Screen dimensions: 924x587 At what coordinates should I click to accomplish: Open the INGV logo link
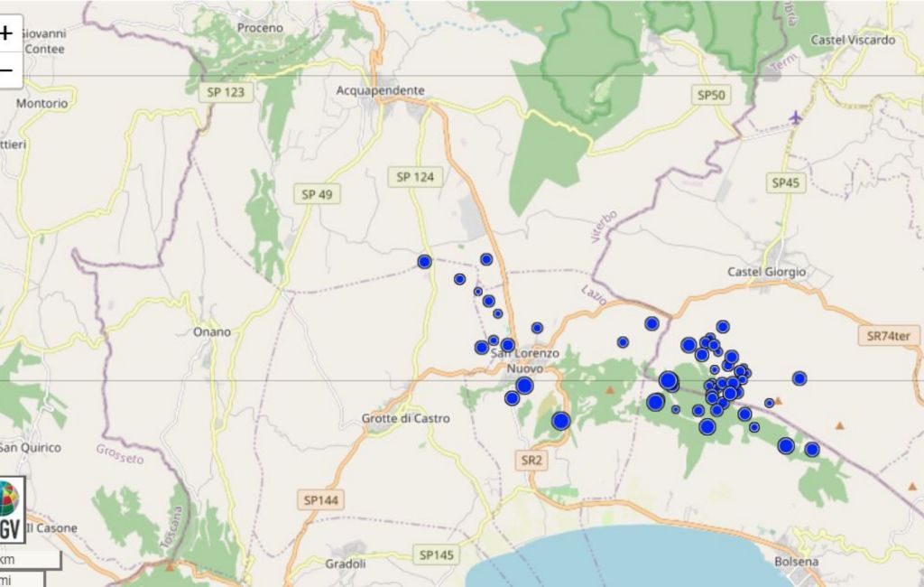(x=9, y=511)
